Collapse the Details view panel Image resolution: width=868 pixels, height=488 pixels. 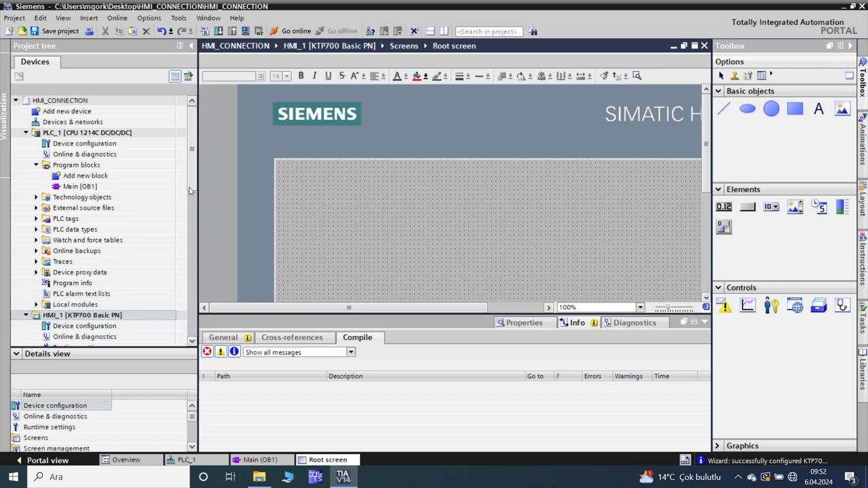(x=16, y=354)
